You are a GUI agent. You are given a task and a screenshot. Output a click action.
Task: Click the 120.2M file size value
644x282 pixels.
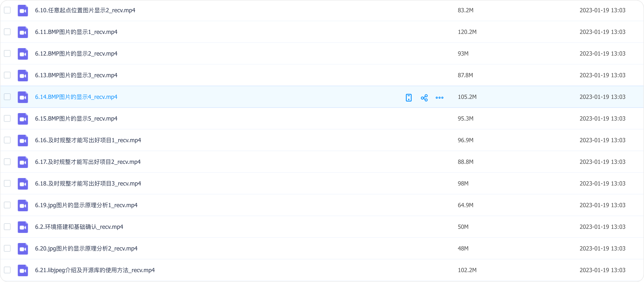click(467, 32)
